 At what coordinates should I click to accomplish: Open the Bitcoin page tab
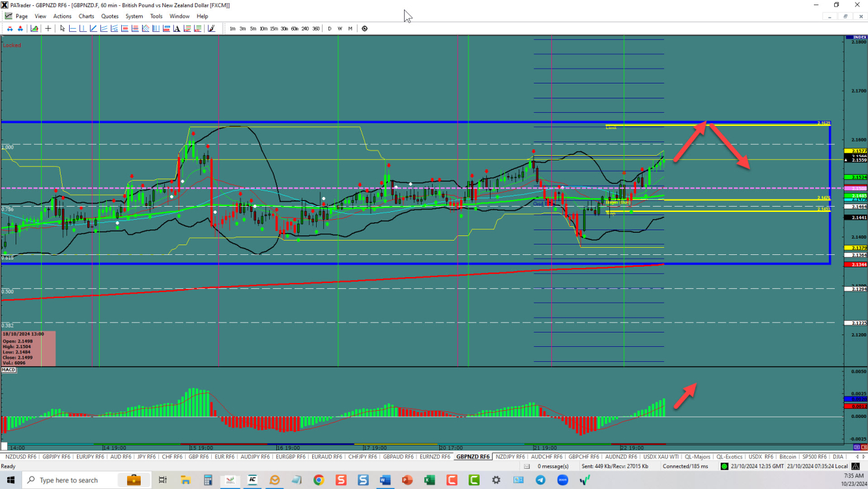[x=788, y=457]
